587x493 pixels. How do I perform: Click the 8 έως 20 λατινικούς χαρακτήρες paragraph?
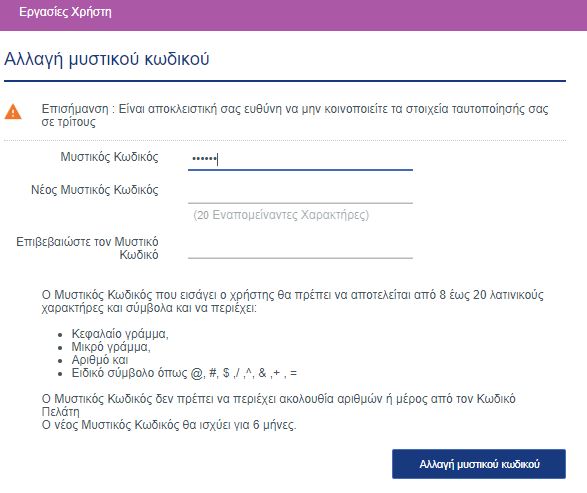[x=292, y=301]
